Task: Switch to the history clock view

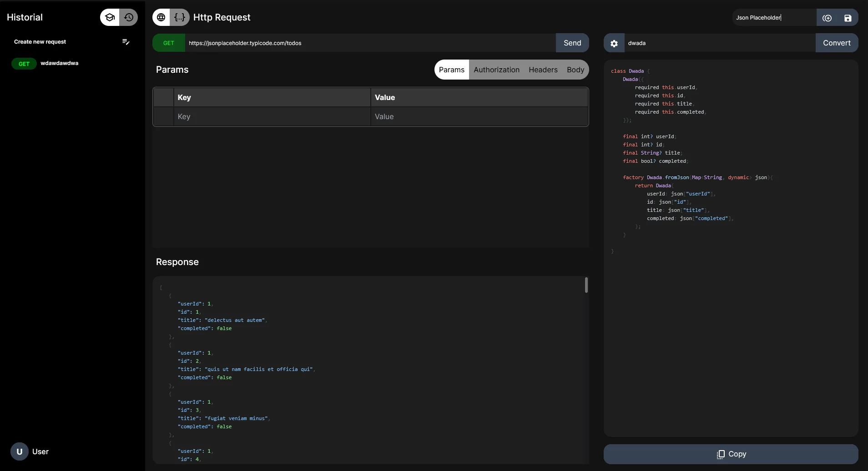Action: pyautogui.click(x=129, y=17)
